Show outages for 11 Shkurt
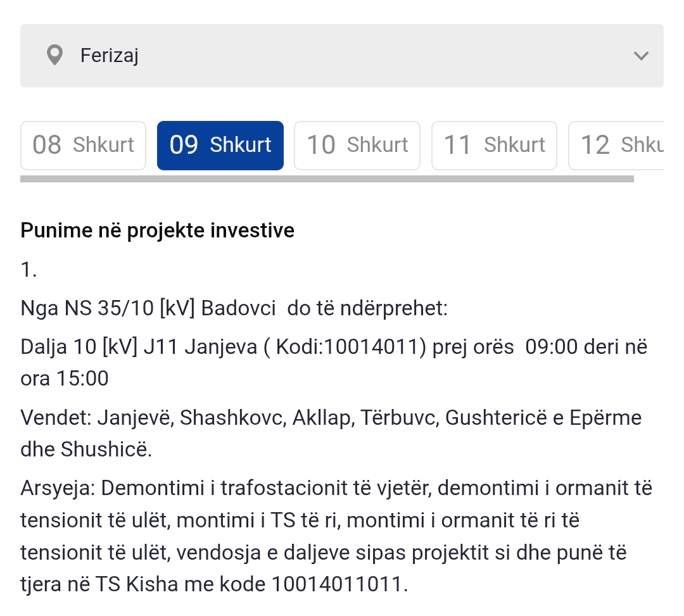This screenshot has width=684, height=616. coord(494,145)
